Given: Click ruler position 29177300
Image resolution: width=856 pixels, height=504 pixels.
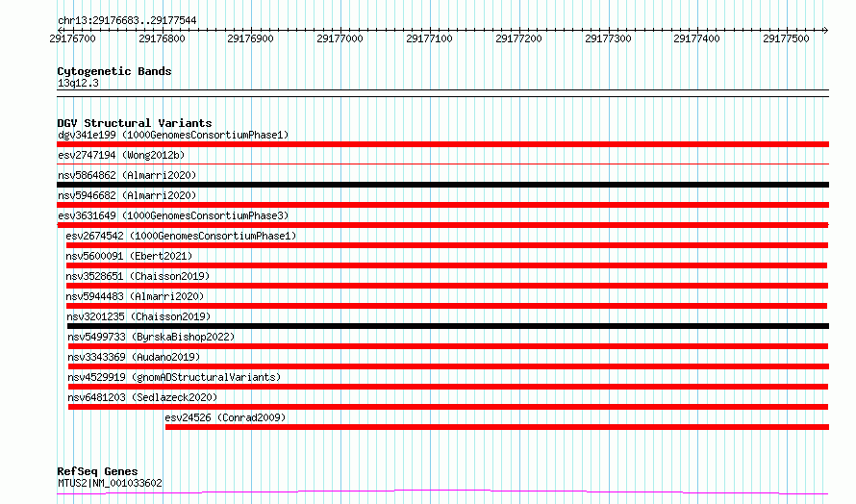Looking at the screenshot, I should coord(608,38).
